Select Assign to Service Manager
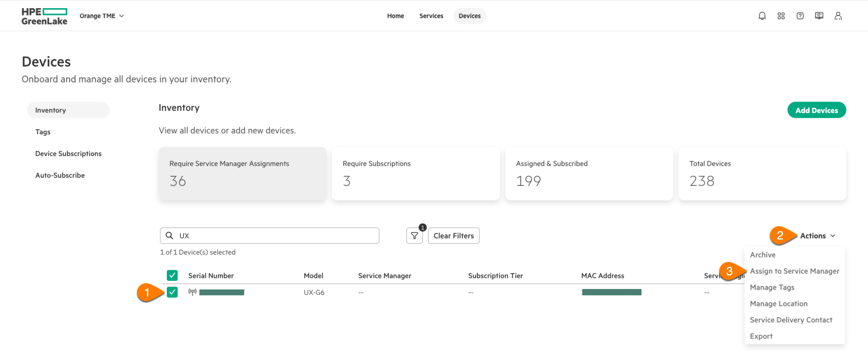Viewport: 868px width, 360px height. pos(795,271)
